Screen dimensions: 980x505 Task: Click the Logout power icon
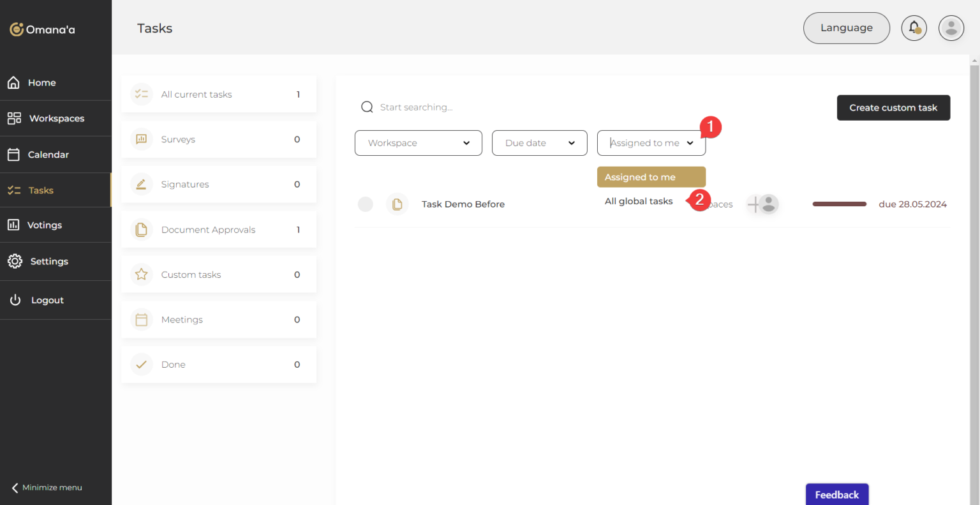click(x=15, y=300)
